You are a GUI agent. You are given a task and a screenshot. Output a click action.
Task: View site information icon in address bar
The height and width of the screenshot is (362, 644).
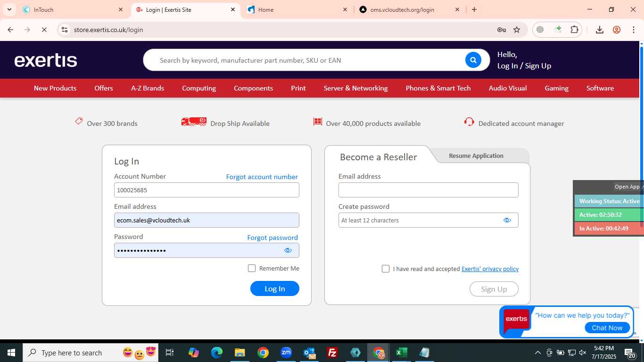coord(65,30)
